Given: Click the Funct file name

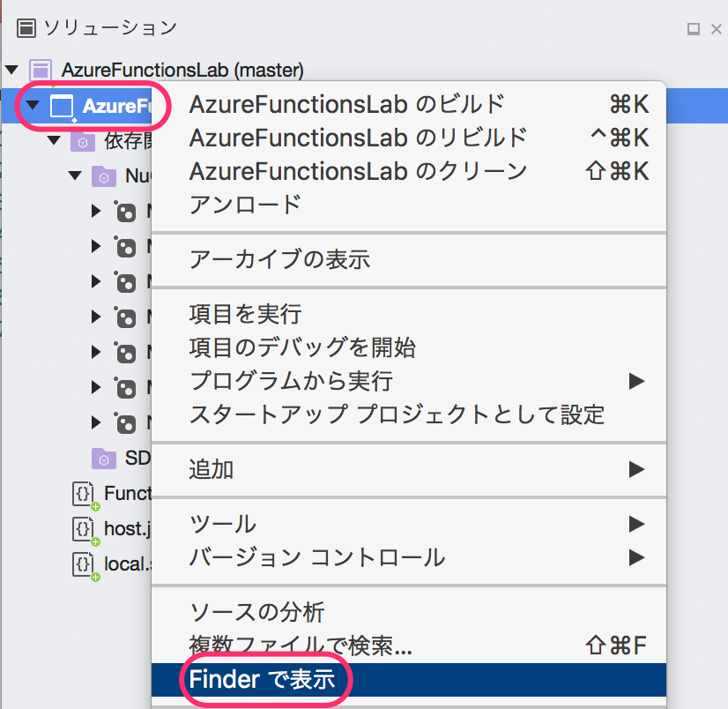Looking at the screenshot, I should pyautogui.click(x=128, y=494).
